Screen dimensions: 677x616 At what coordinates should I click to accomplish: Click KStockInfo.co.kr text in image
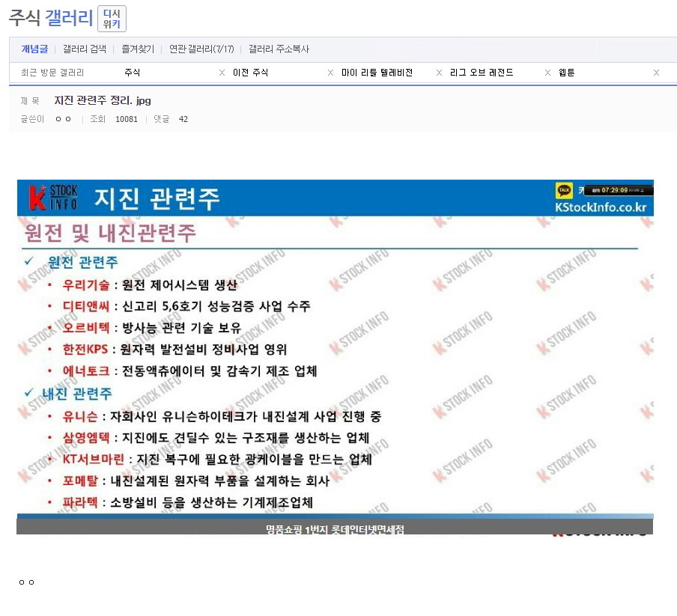601,207
